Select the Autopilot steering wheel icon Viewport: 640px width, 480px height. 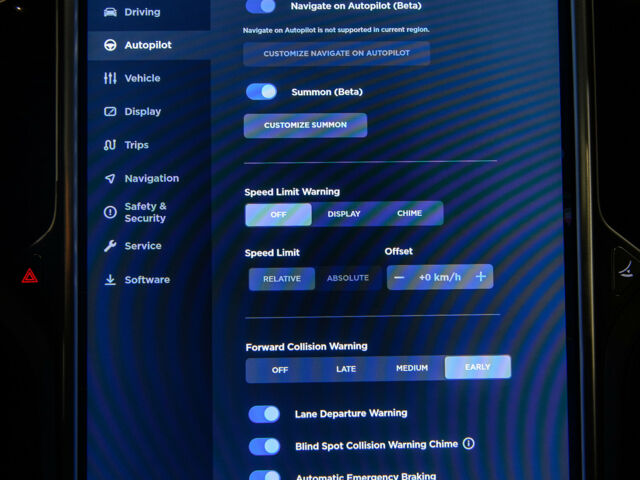click(x=110, y=45)
